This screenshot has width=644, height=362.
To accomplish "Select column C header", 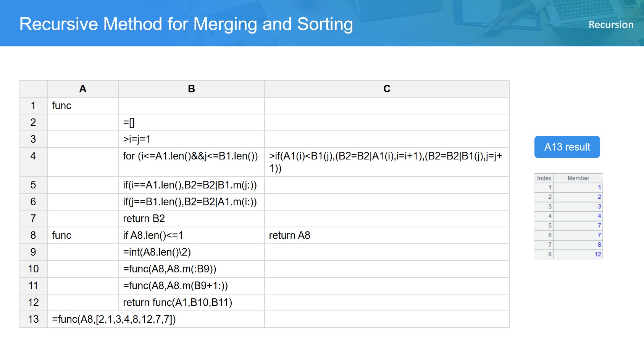I will click(387, 89).
